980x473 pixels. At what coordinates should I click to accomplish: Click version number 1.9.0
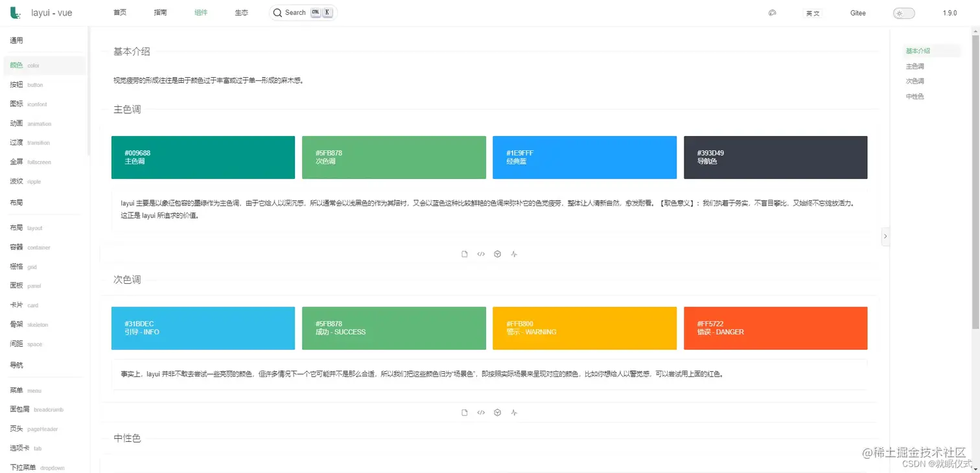click(950, 13)
